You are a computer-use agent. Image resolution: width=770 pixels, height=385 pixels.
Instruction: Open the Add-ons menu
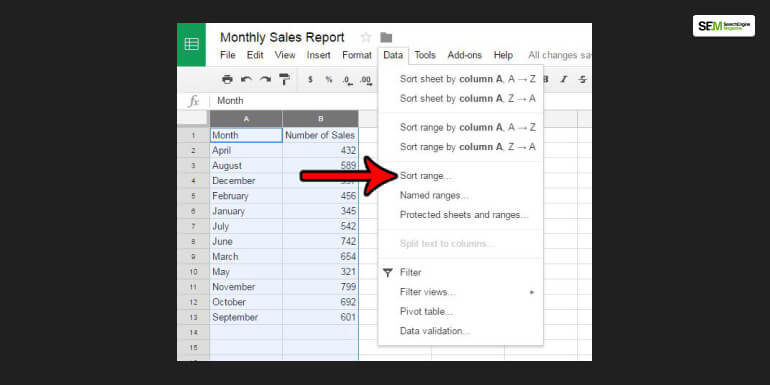[x=465, y=55]
